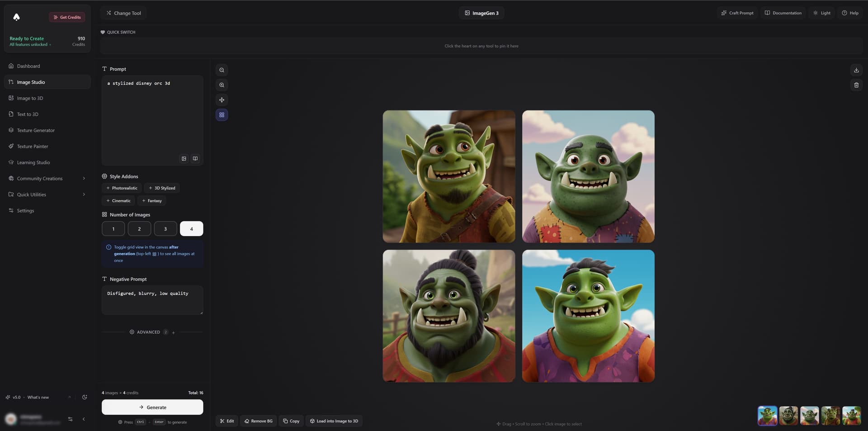The height and width of the screenshot is (431, 868).
Task: Enable the Photorealistic style addon
Action: coord(121,188)
